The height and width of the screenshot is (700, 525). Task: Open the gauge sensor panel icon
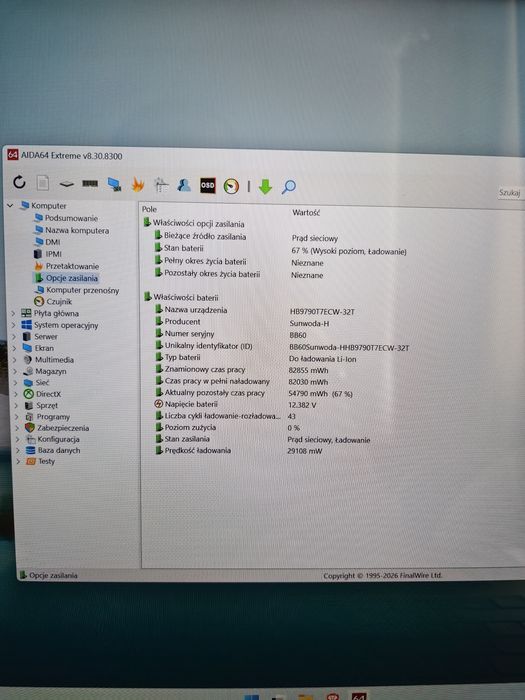231,186
